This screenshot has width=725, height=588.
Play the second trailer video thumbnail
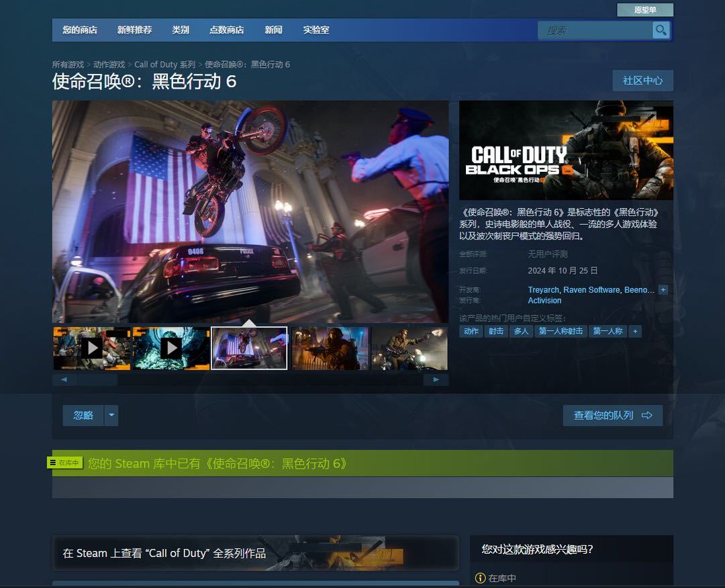171,348
